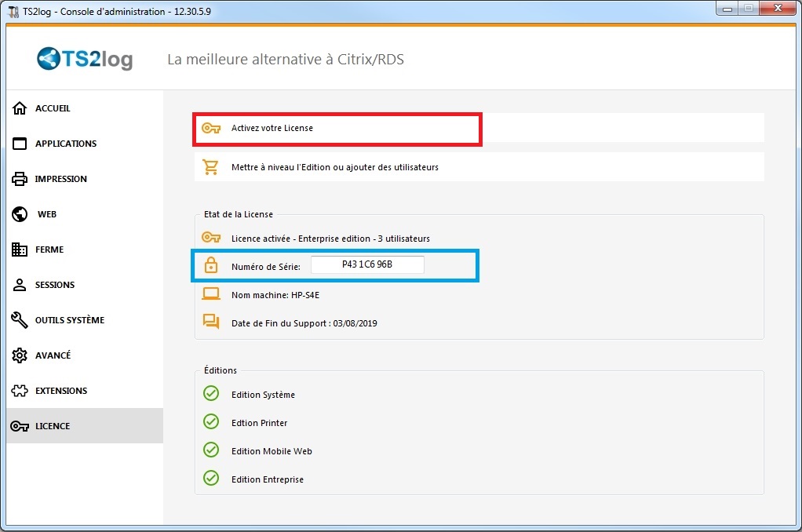Open the FERME section
The image size is (802, 532).
click(85, 249)
